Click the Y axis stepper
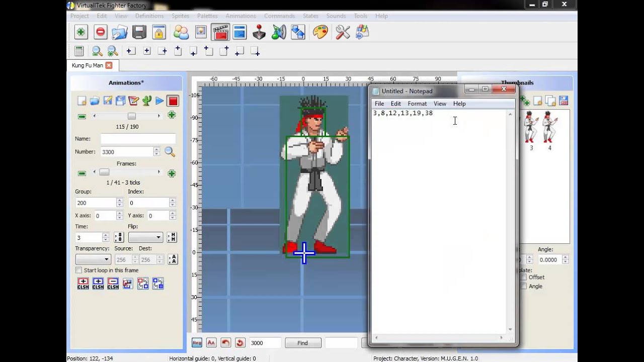 pos(172,216)
